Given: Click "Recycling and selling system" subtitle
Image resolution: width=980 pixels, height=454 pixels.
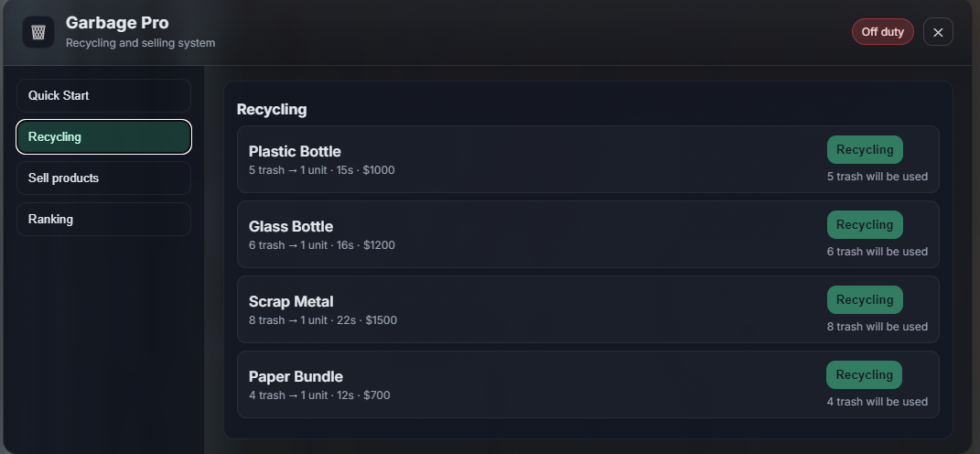Looking at the screenshot, I should point(140,43).
